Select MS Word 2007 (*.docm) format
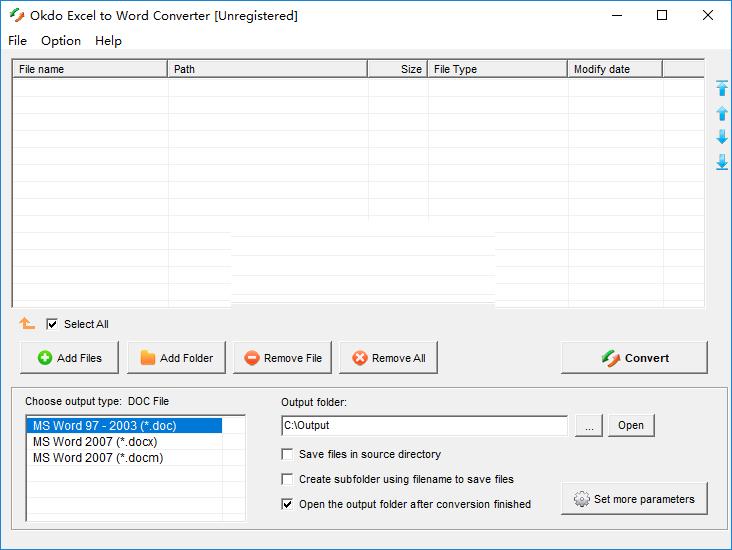This screenshot has width=732, height=550. (x=124, y=458)
